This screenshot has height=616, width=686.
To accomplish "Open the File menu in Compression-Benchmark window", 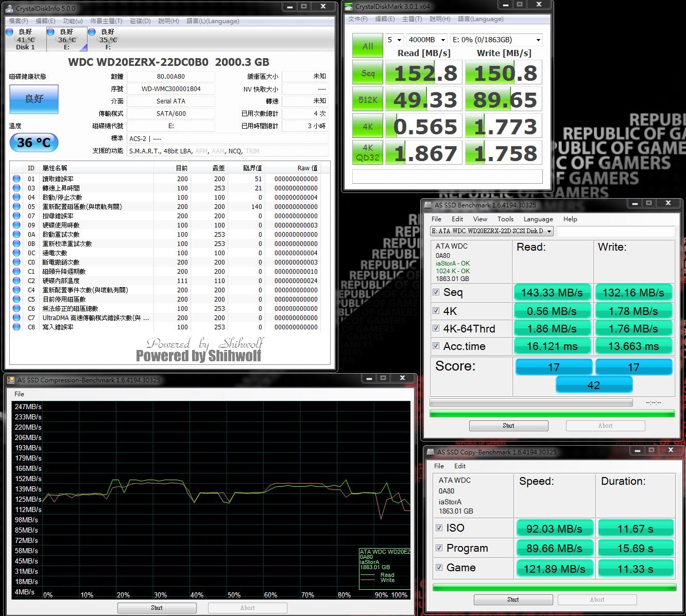I will [19, 394].
